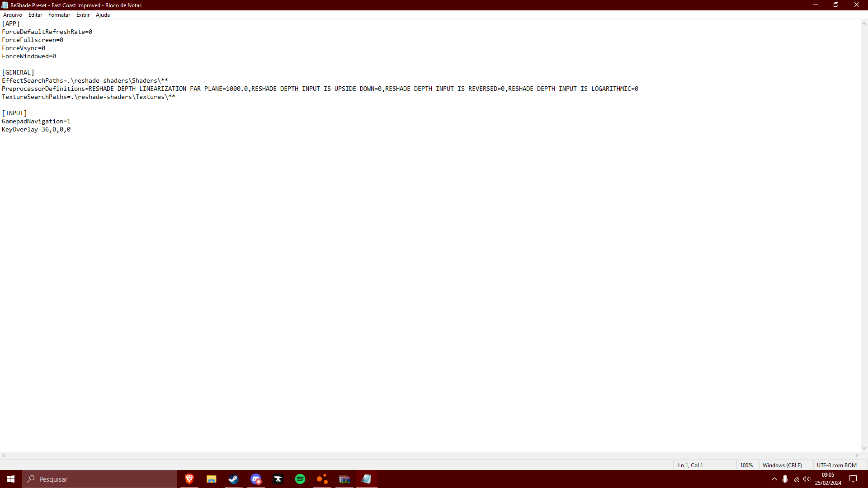Open the notification center icon
Image resolution: width=868 pixels, height=488 pixels.
point(853,479)
